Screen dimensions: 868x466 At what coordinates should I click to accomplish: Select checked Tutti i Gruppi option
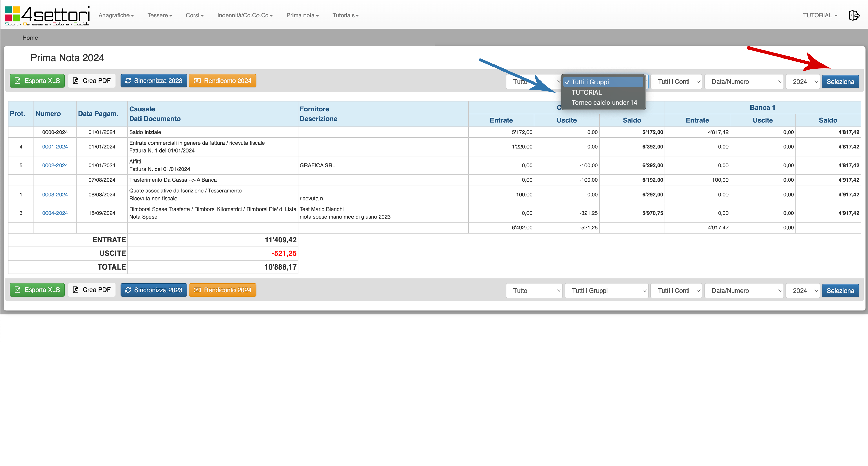pyautogui.click(x=590, y=82)
